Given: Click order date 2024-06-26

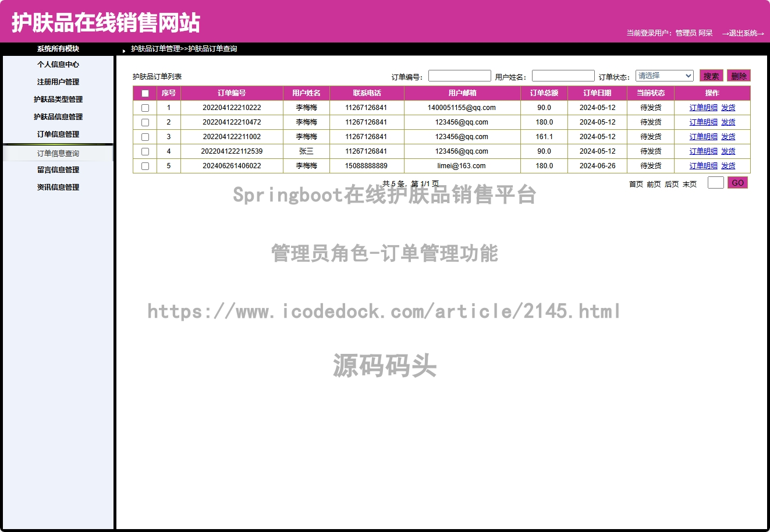Looking at the screenshot, I should (x=598, y=166).
